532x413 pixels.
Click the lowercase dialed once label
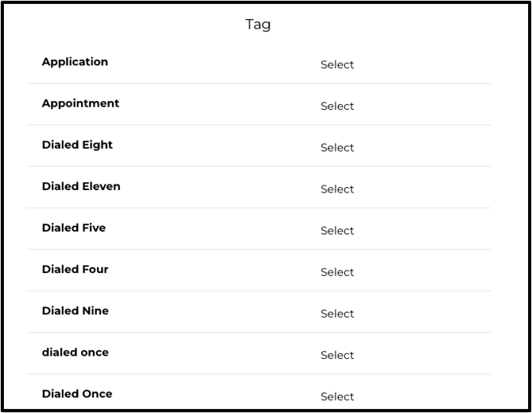pos(76,353)
